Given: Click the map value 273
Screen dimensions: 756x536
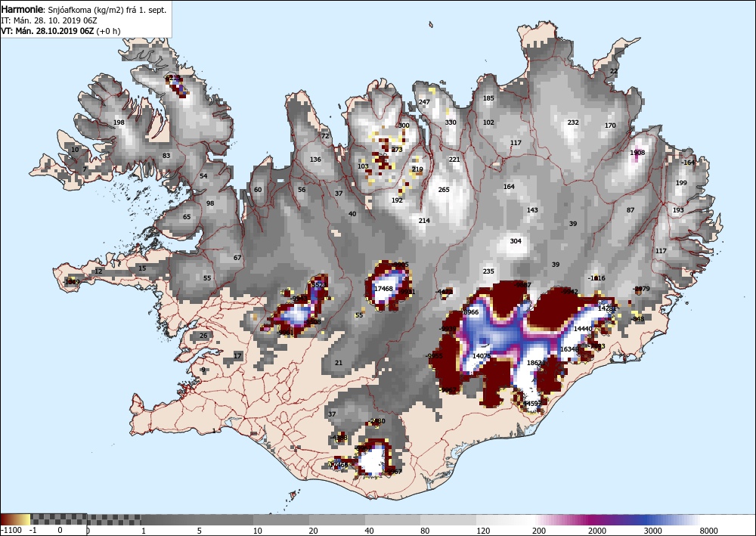Looking at the screenshot, I should (x=397, y=150).
